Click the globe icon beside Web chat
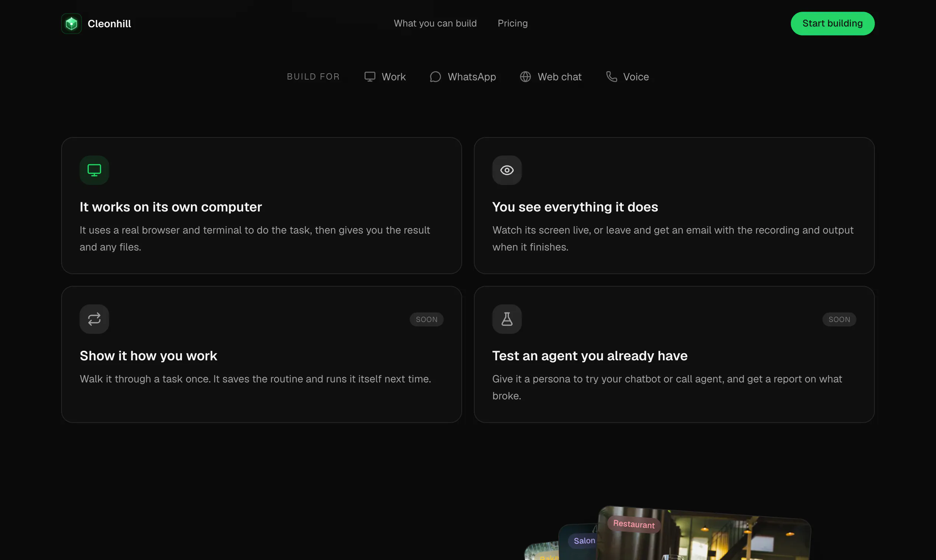 click(525, 77)
